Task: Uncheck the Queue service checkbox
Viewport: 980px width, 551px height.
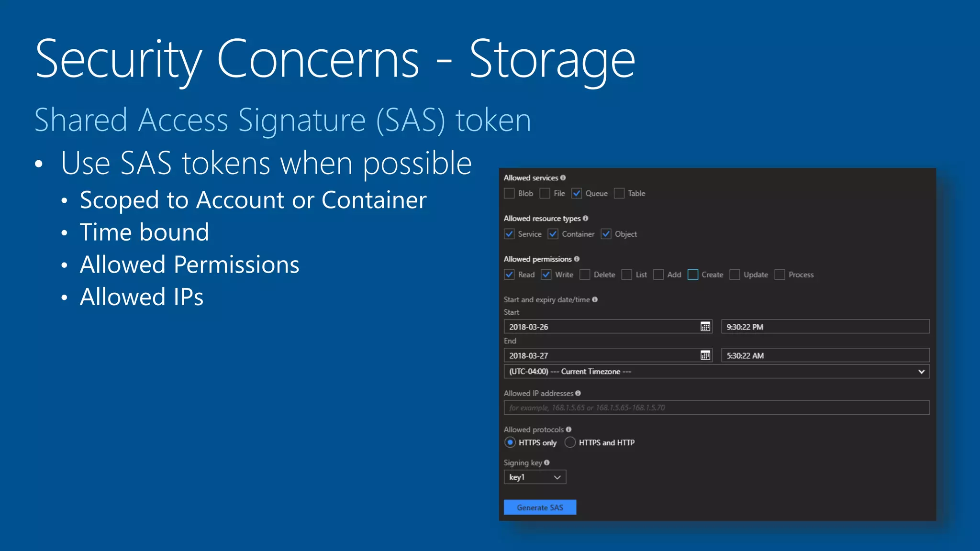Action: coord(577,193)
